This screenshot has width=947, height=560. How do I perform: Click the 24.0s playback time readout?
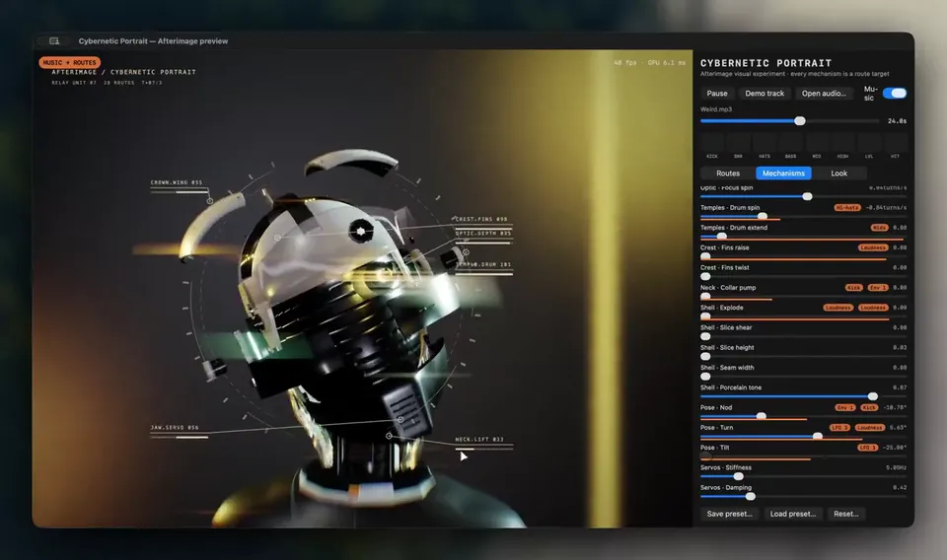coord(897,120)
